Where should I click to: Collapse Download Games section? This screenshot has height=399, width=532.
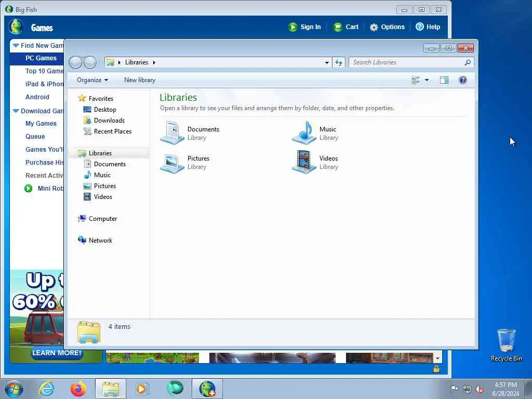click(x=16, y=111)
